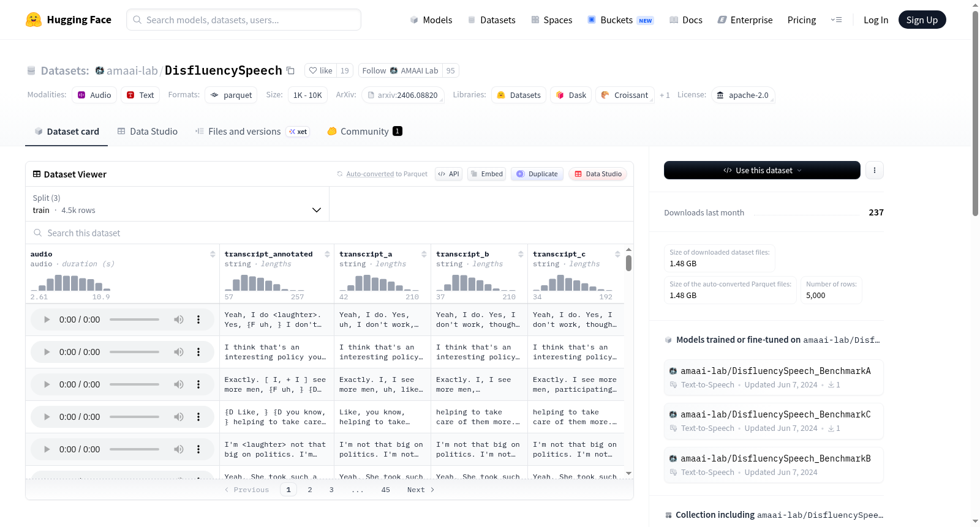Open the Text modality tag
This screenshot has height=527, width=980.
140,95
